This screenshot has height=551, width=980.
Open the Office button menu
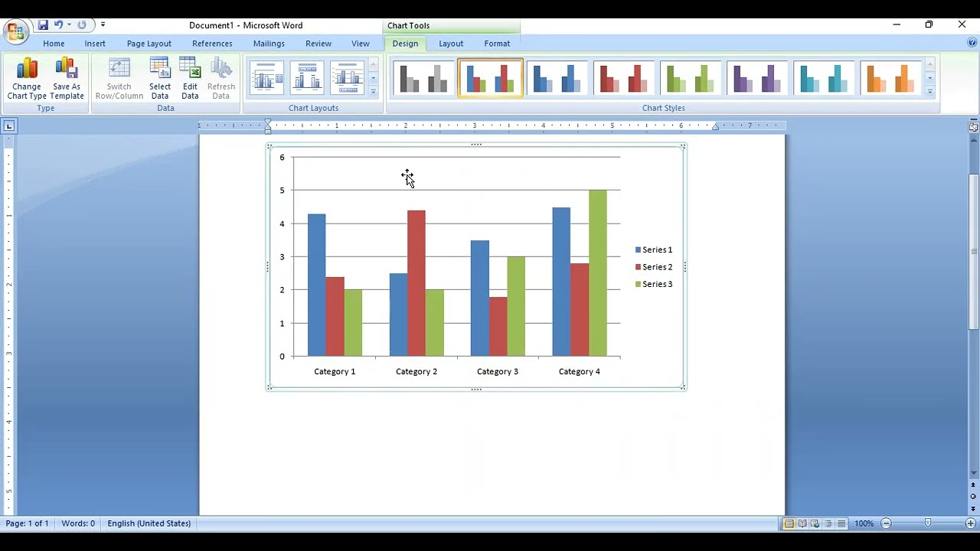pos(15,31)
